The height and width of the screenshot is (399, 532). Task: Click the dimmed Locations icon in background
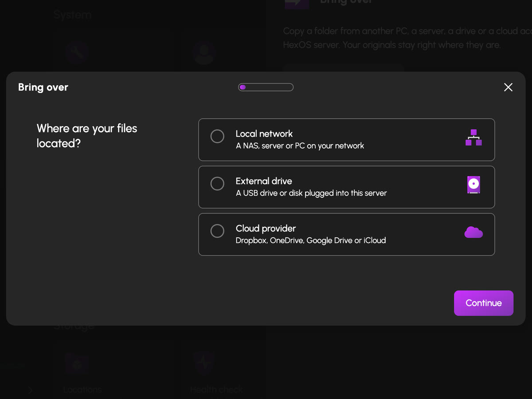click(76, 364)
